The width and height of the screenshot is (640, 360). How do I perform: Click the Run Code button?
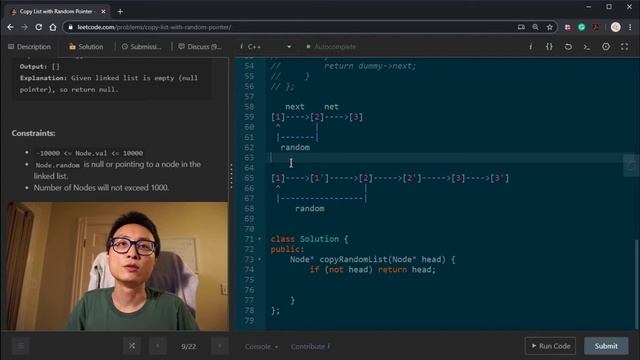[x=550, y=346]
